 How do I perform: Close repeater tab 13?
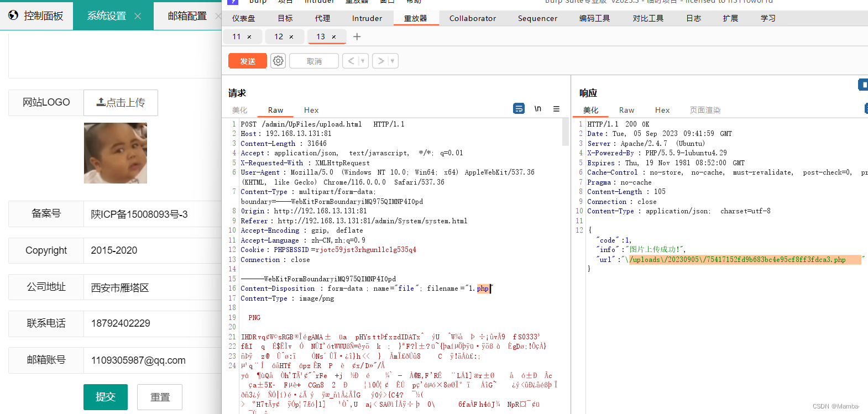334,37
